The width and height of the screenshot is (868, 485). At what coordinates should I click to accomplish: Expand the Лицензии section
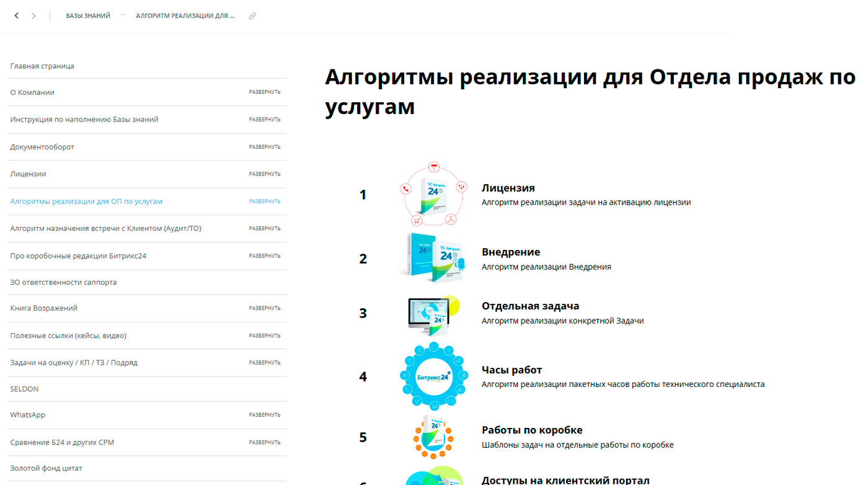[x=265, y=174]
